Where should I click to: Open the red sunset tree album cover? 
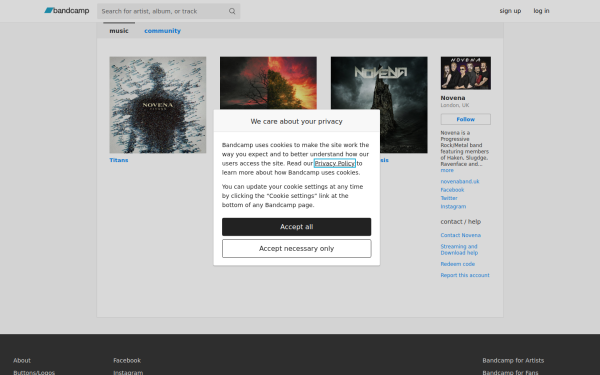pos(268,83)
